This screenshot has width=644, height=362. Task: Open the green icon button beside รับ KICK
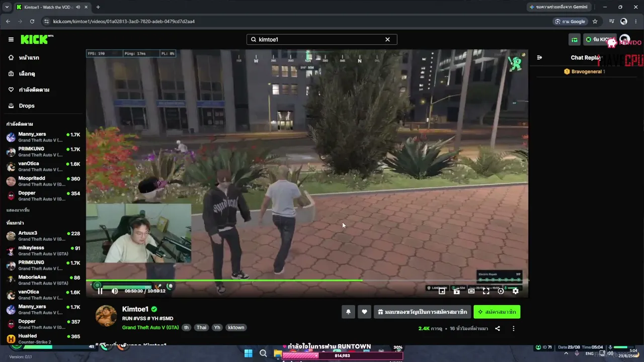(x=575, y=40)
